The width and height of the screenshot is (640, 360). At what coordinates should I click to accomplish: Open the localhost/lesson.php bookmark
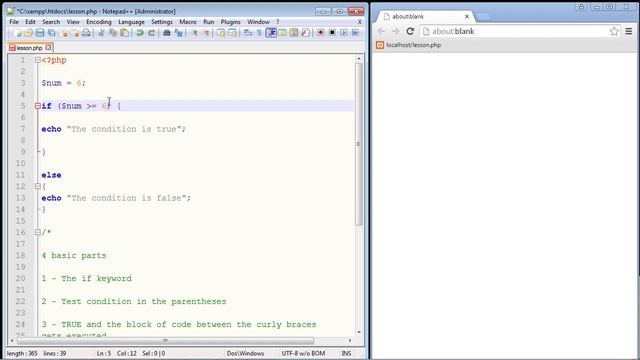tap(409, 45)
